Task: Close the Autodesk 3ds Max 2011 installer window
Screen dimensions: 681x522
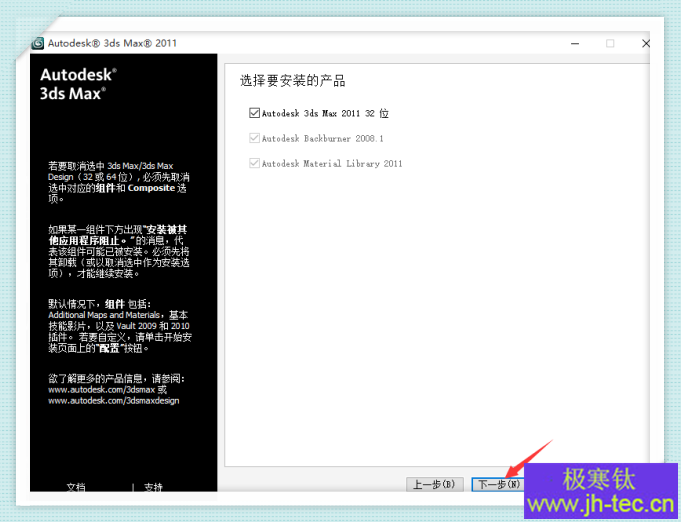Action: [646, 43]
